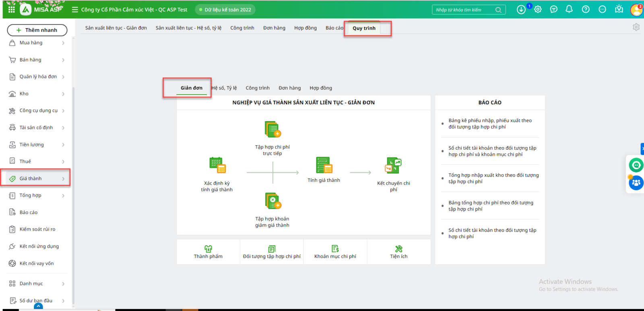Open the app grid launcher icon
The image size is (644, 311).
pyautogui.click(x=11, y=9)
